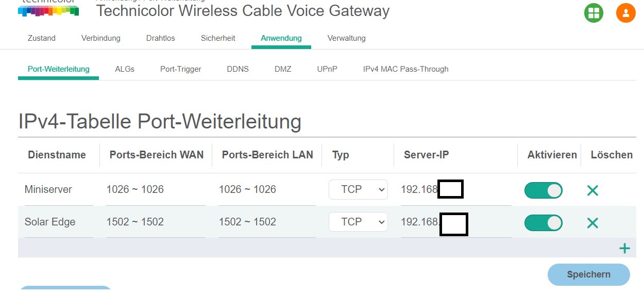This screenshot has width=644, height=293.
Task: Switch to the Drahtlos tab
Action: (160, 38)
